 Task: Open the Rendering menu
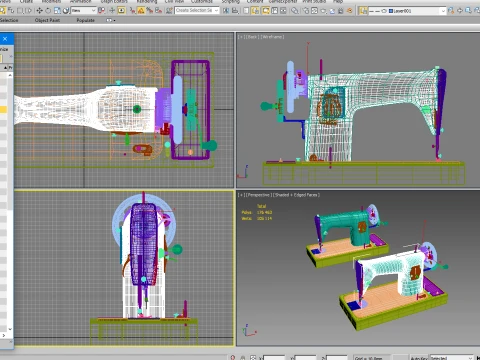coord(147,2)
